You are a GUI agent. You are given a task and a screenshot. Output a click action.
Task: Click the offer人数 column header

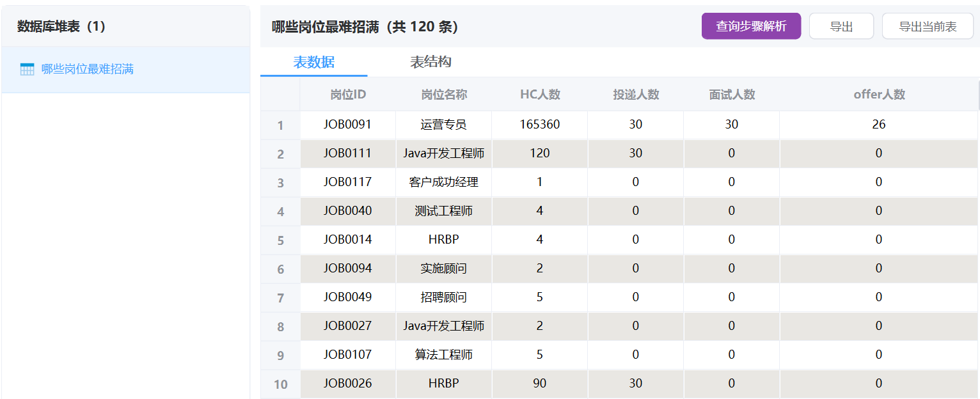[879, 95]
